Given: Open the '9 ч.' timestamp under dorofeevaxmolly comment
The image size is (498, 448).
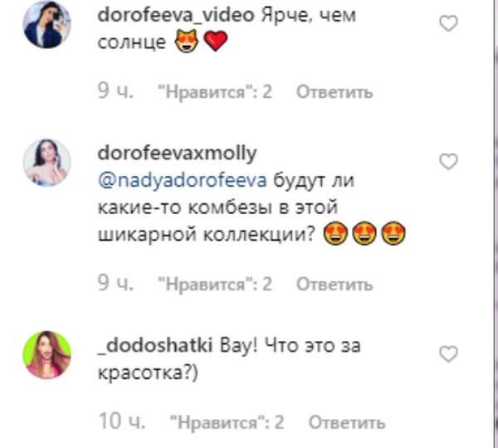Looking at the screenshot, I should point(115,283).
